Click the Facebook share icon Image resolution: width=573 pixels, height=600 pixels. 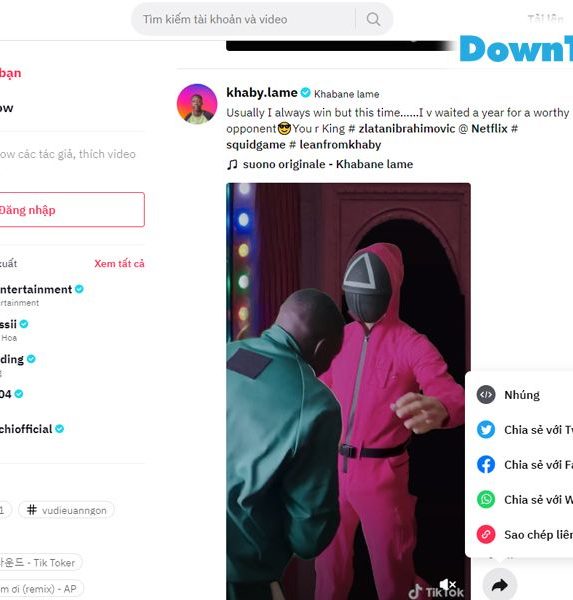[486, 465]
